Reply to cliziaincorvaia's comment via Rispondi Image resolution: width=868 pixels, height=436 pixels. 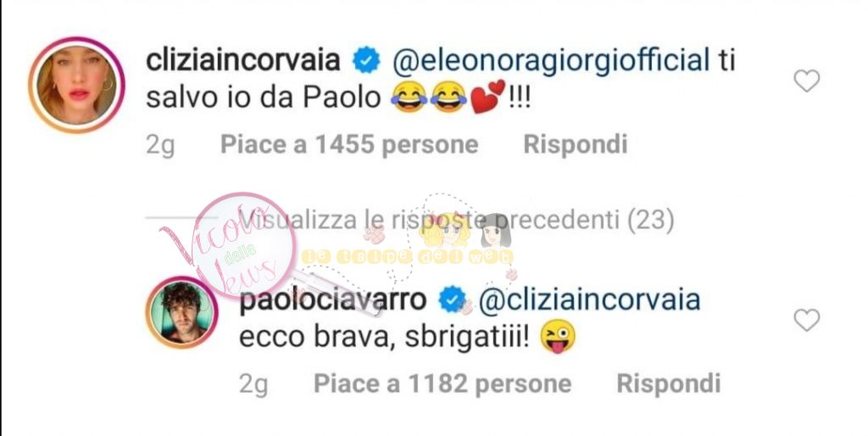(x=576, y=144)
